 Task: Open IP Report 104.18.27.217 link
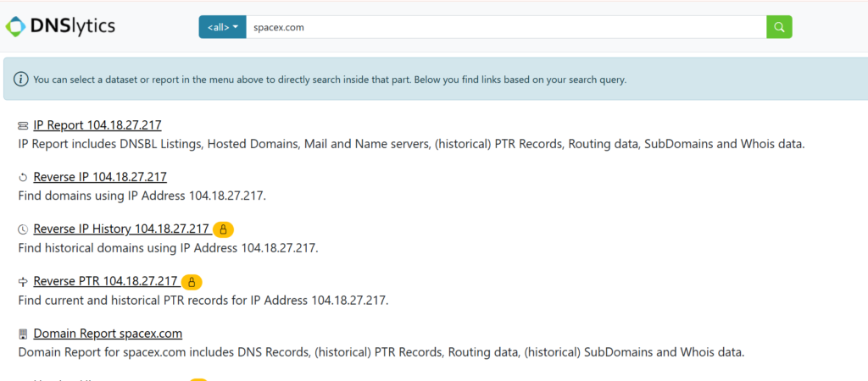[x=97, y=125]
